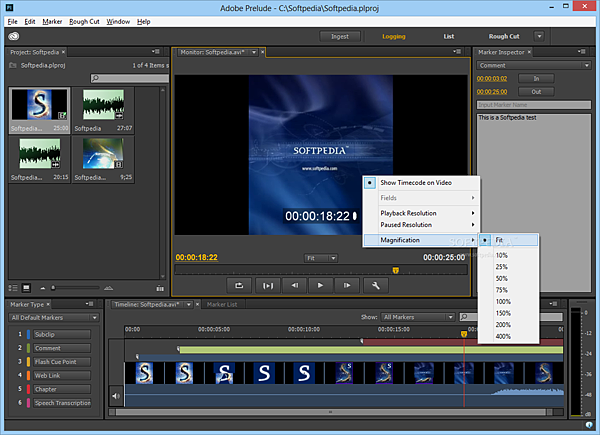The image size is (600, 435).
Task: Toggle Show Timecode on Video
Action: click(421, 183)
